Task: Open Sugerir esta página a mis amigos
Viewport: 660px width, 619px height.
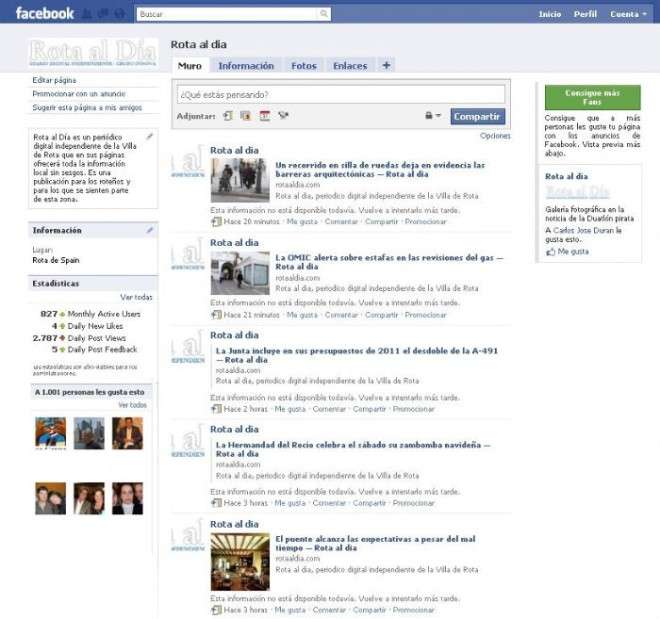Action: 87,107
